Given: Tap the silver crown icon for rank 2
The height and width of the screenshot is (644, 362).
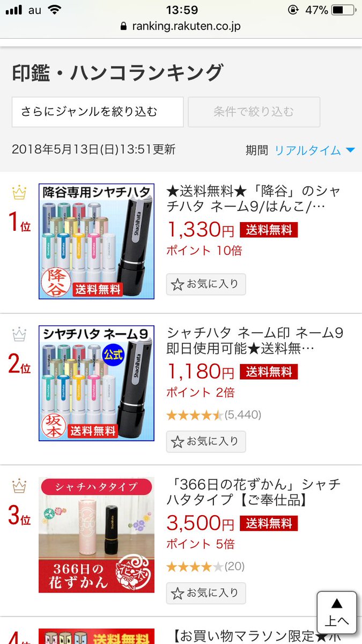Looking at the screenshot, I should tap(19, 335).
